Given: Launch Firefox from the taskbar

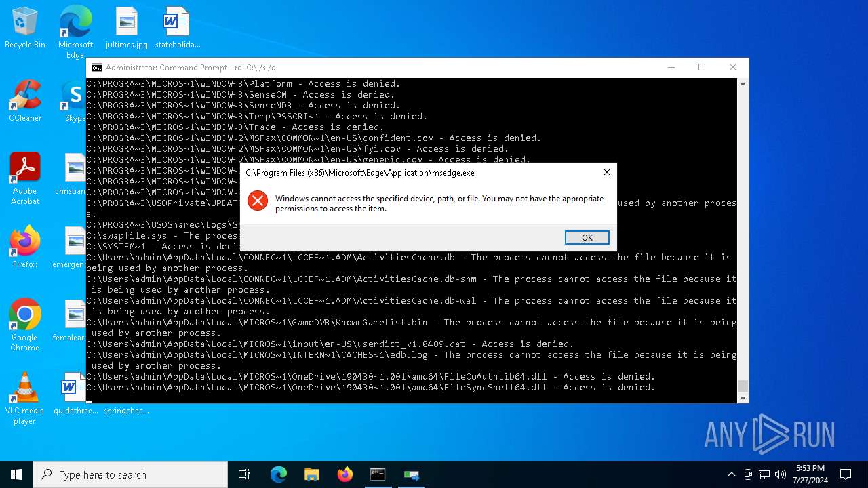Looking at the screenshot, I should [344, 474].
